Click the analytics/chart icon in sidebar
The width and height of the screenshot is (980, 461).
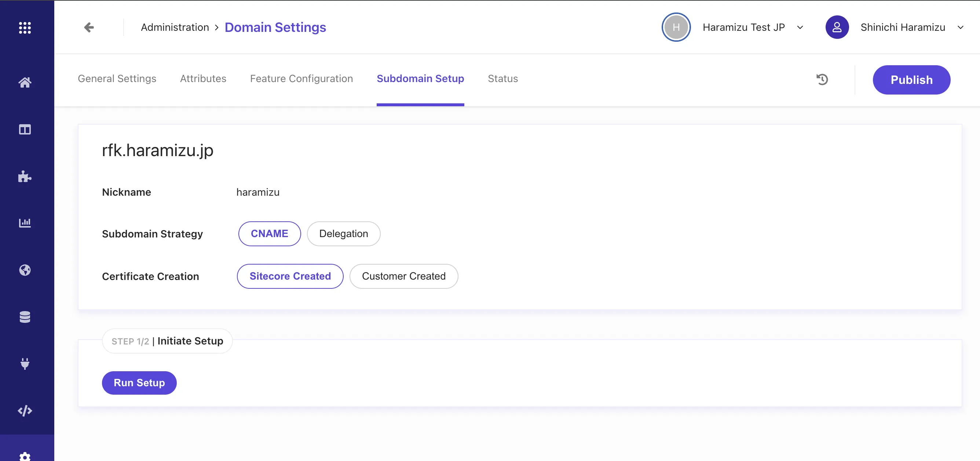point(25,223)
